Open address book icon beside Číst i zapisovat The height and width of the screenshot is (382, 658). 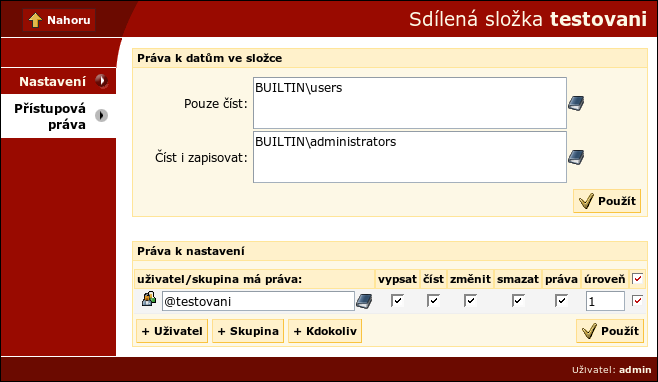click(x=576, y=157)
